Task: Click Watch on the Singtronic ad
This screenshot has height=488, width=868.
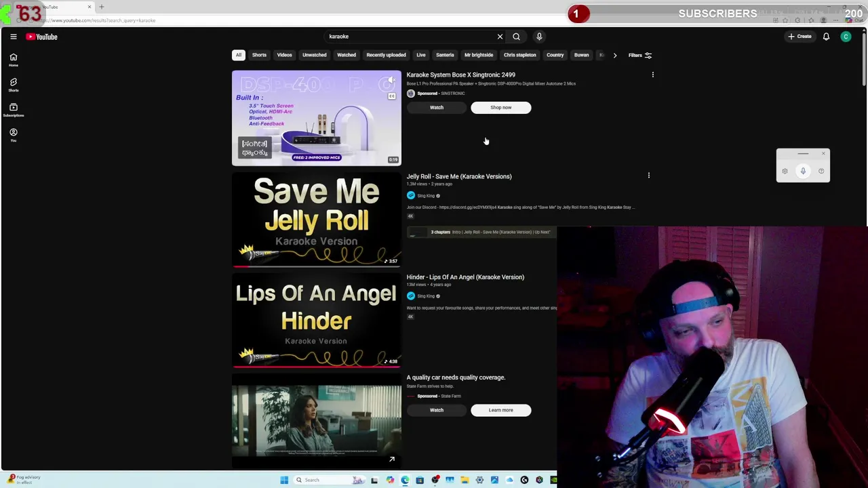Action: (437, 107)
